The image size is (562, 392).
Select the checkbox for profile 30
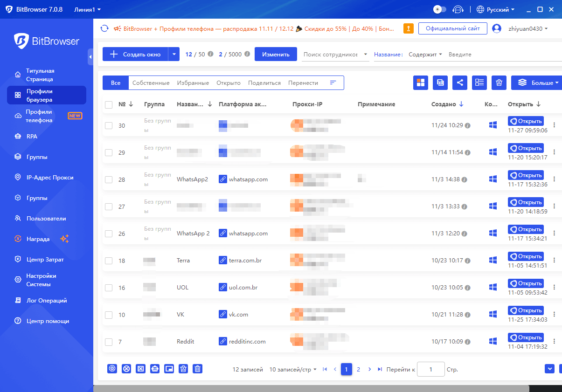point(108,126)
